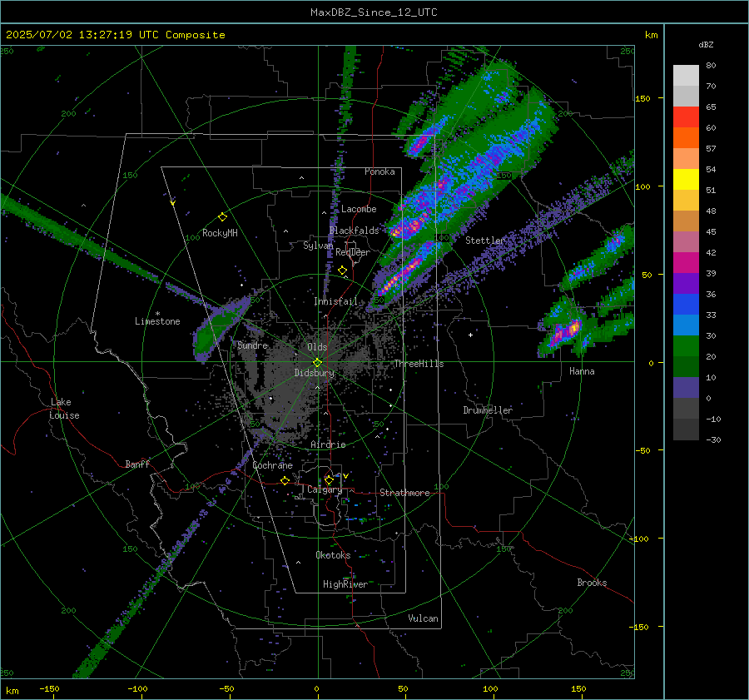Screen dimensions: 749x700
Task: Click the white plus marker east of ThreeHills
Action: coord(470,335)
